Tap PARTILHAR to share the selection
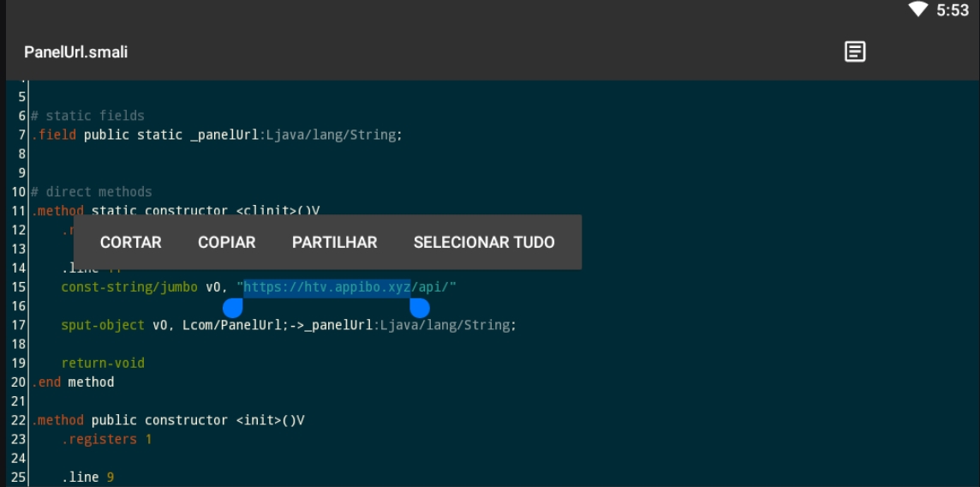Viewport: 980px width, 487px height. click(334, 243)
